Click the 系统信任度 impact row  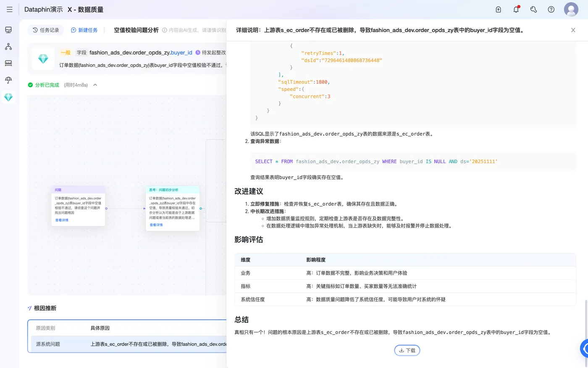click(405, 299)
